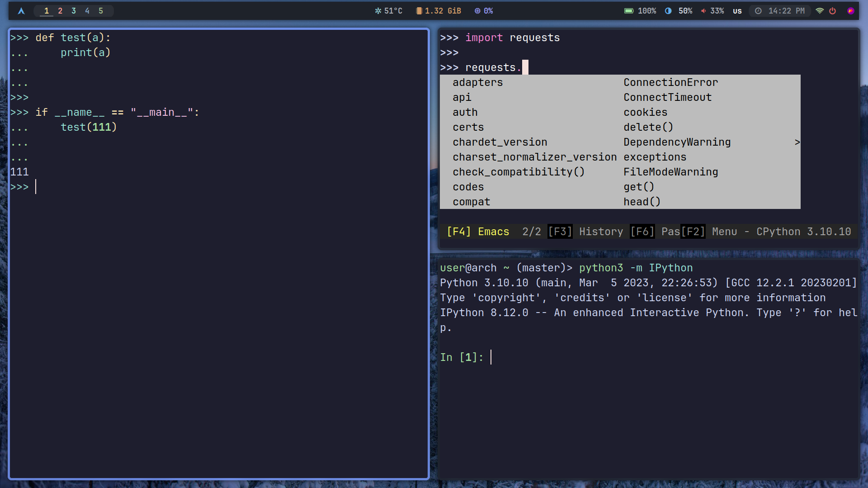
Task: Select 'exceptions' completion entry
Action: (x=655, y=157)
